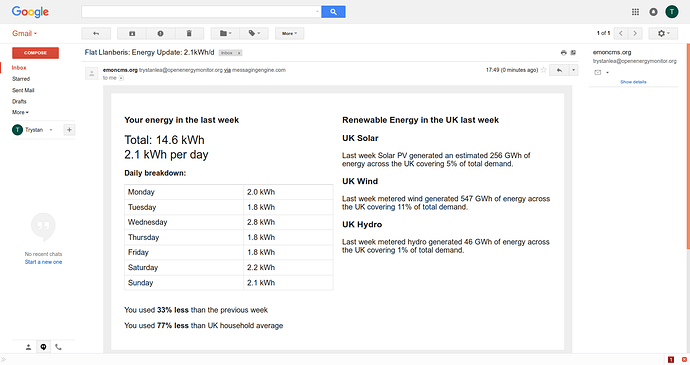Click the sender name emoncms.org
The image size is (690, 365).
coord(120,70)
